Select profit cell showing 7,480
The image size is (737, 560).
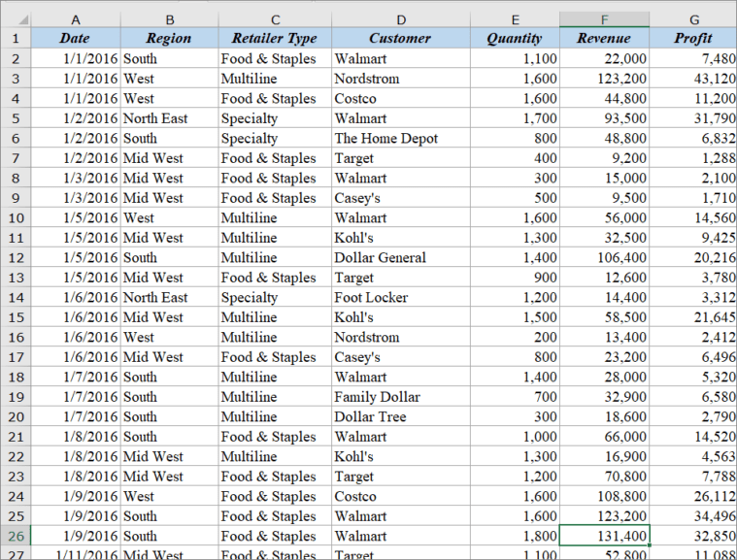click(693, 58)
